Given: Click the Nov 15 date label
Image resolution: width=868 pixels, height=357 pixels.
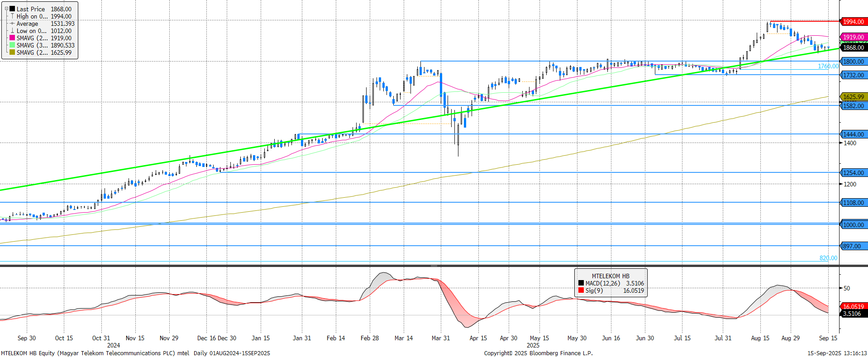Looking at the screenshot, I should point(135,338).
